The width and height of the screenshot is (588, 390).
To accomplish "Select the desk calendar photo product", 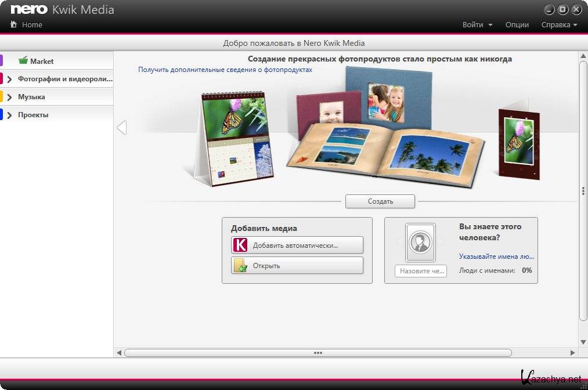I will coord(235,139).
